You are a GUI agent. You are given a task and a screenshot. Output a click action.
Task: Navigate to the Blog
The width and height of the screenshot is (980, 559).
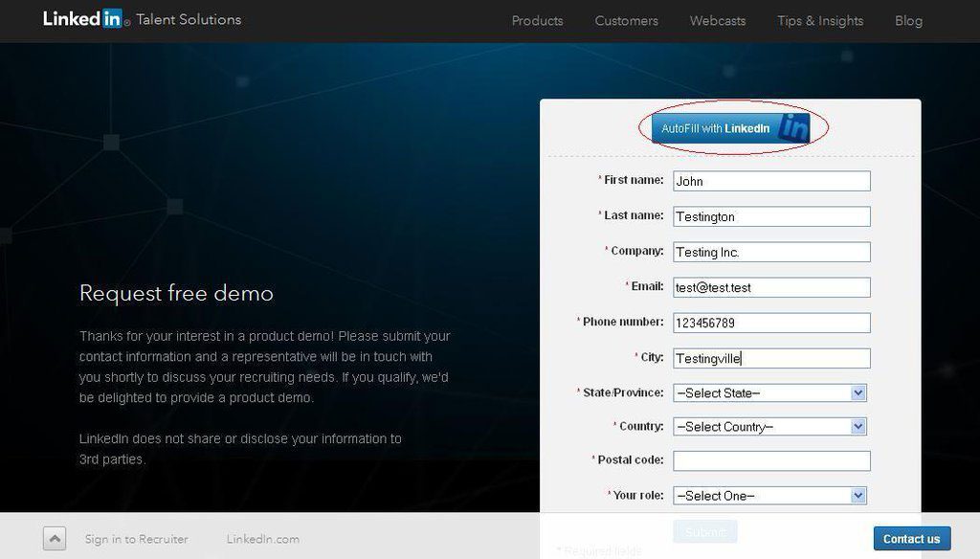pyautogui.click(x=908, y=21)
